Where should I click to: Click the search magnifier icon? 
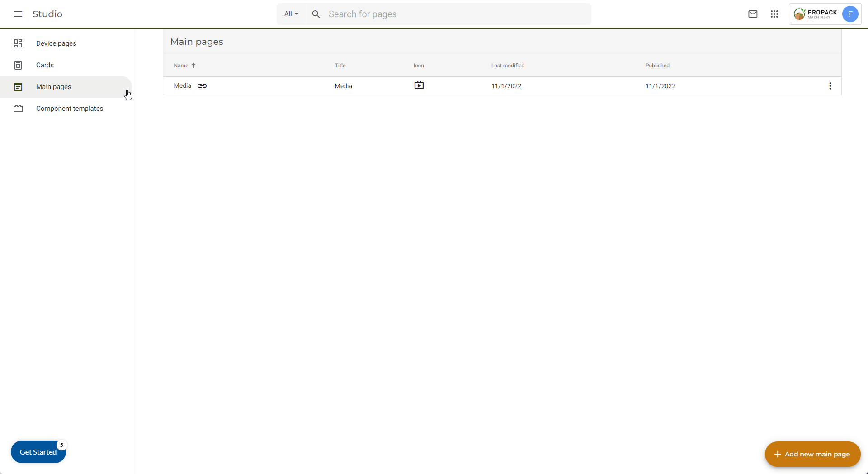(316, 14)
